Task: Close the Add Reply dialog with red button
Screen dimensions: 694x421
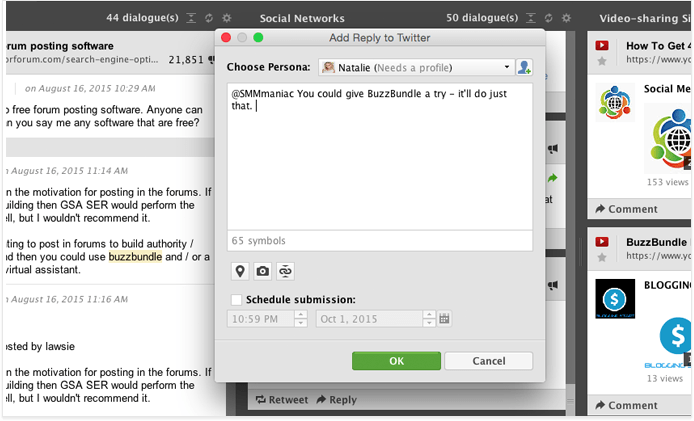Action: [226, 38]
